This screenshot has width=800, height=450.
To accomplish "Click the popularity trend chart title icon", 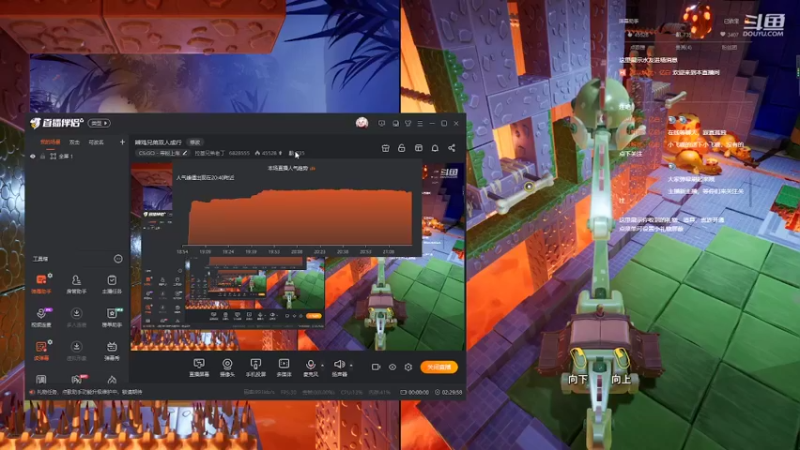I will click(313, 168).
